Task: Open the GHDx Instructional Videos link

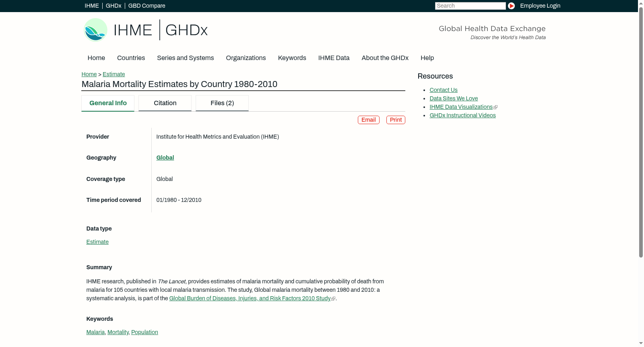Action: tap(462, 115)
